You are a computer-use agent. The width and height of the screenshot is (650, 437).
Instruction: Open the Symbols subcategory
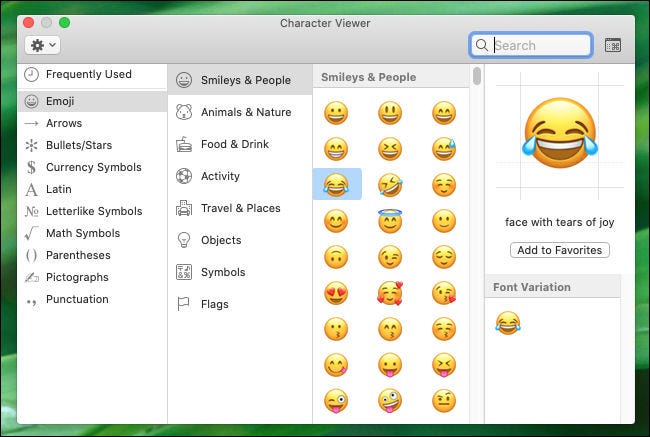(240, 272)
